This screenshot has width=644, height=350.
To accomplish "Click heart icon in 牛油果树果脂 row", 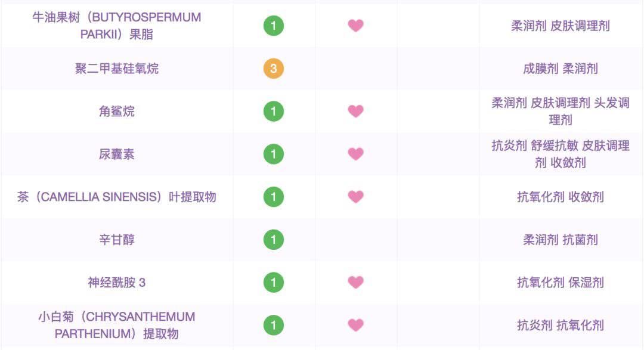I will coord(355,26).
